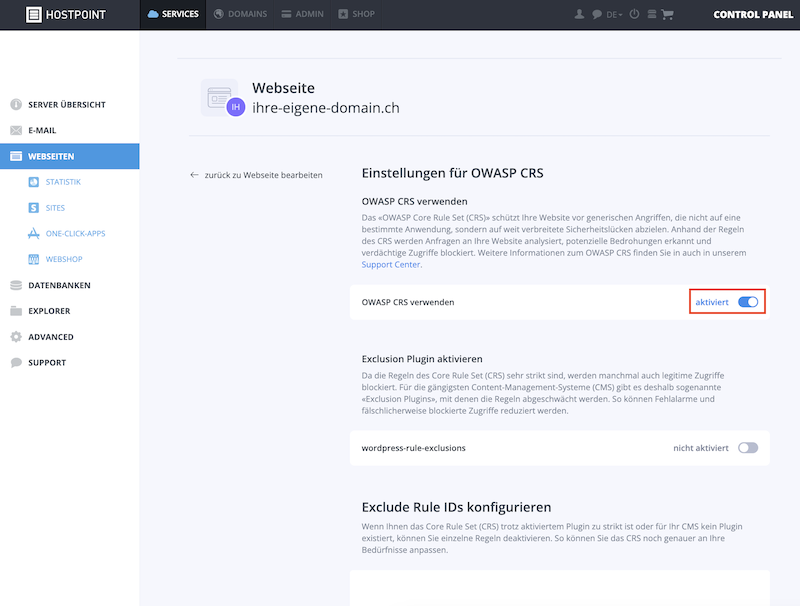
Task: Open the Domains tab
Action: (x=240, y=14)
